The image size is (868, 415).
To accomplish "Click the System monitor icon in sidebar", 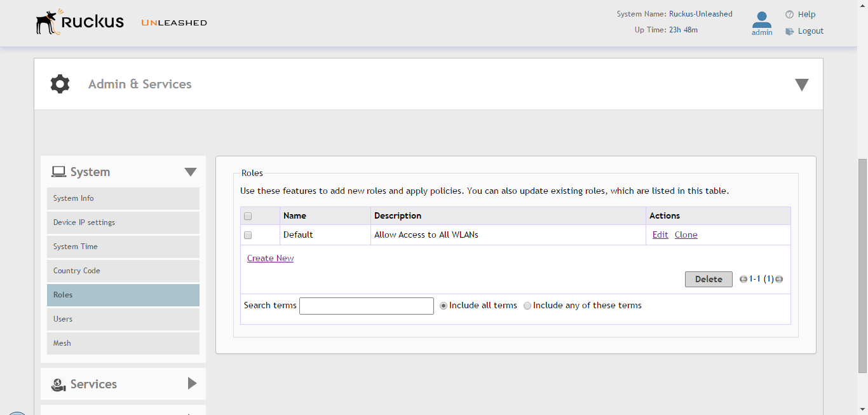I will tap(59, 172).
